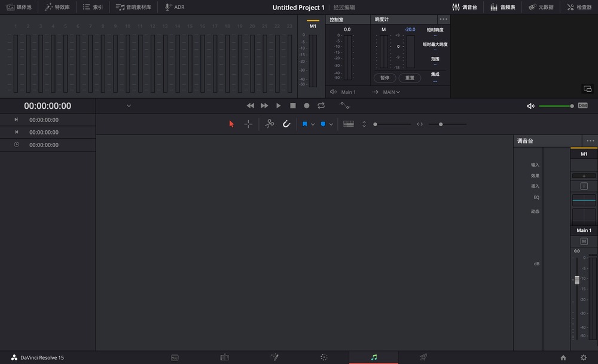Open project settings gear icon
This screenshot has width=598, height=364.
coord(584,357)
